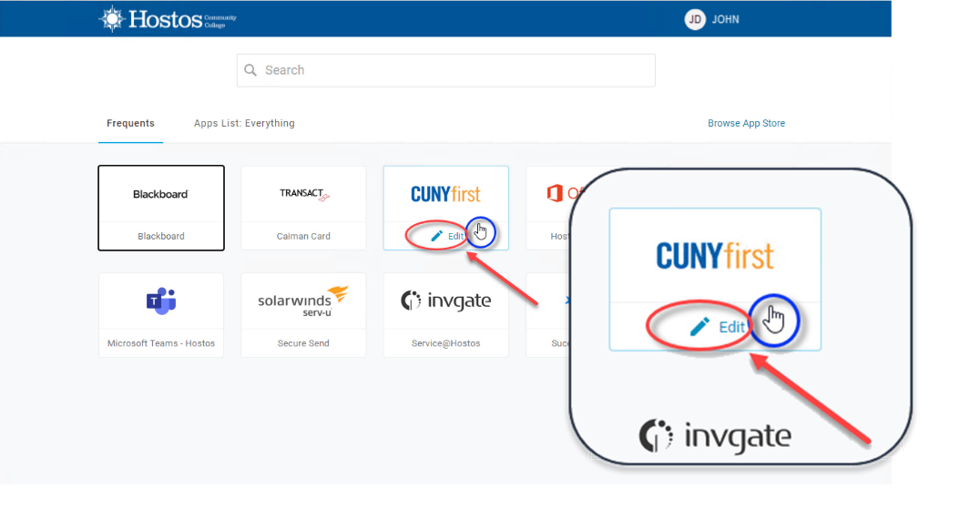
Task: Open the Blackboard app tile
Action: coord(161,209)
